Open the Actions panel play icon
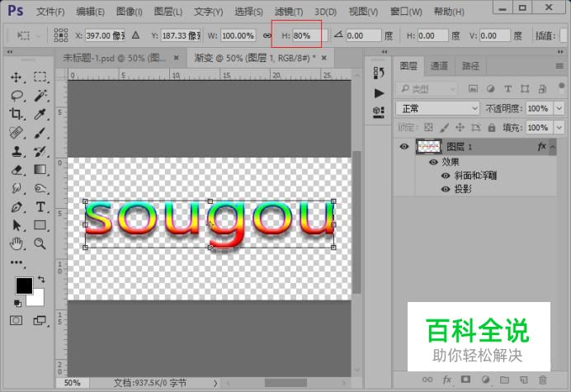Image resolution: width=571 pixels, height=392 pixels. coord(379,93)
